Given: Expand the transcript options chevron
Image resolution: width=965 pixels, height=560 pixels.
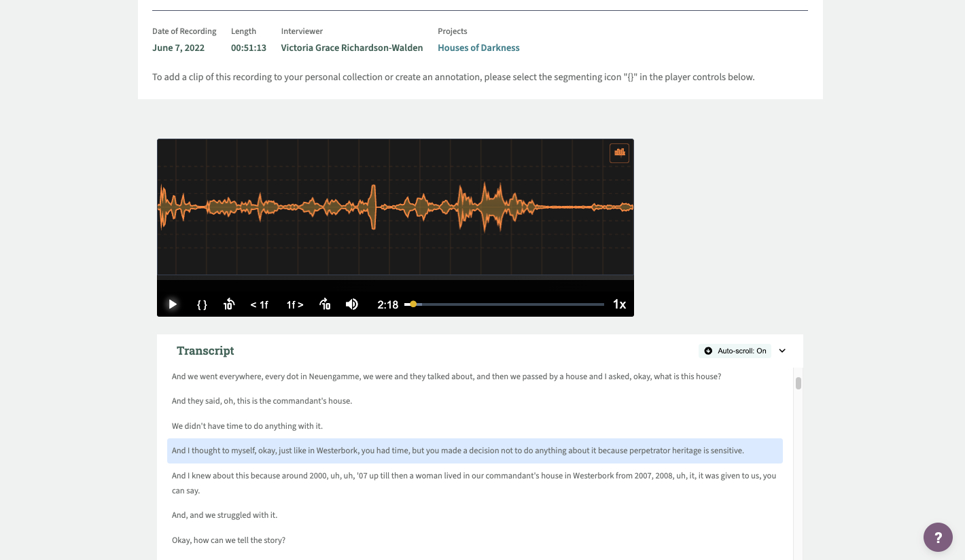Looking at the screenshot, I should [782, 351].
